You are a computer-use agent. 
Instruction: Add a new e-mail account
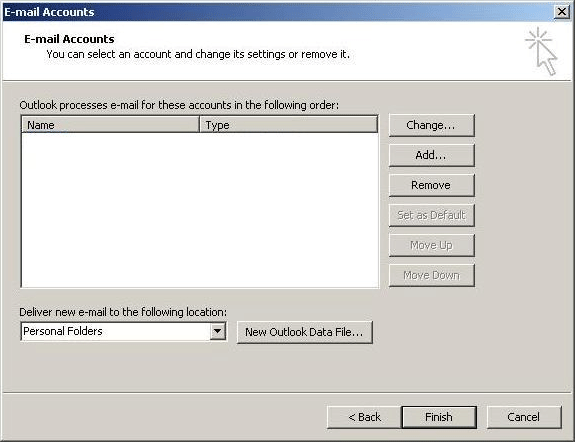(x=432, y=155)
